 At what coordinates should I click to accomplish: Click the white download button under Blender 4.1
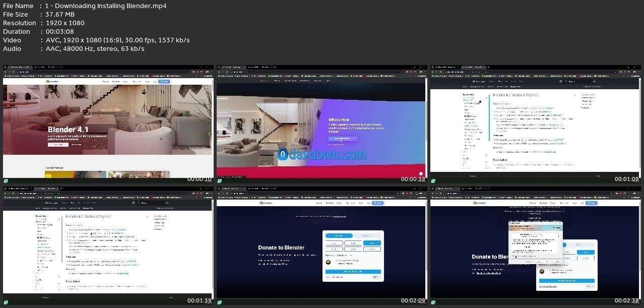[58, 145]
